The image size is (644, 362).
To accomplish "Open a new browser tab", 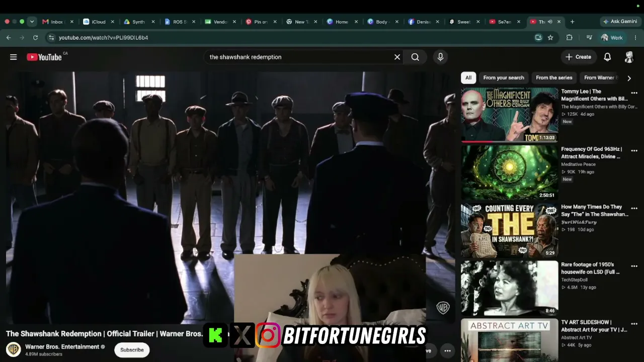I will pyautogui.click(x=572, y=22).
